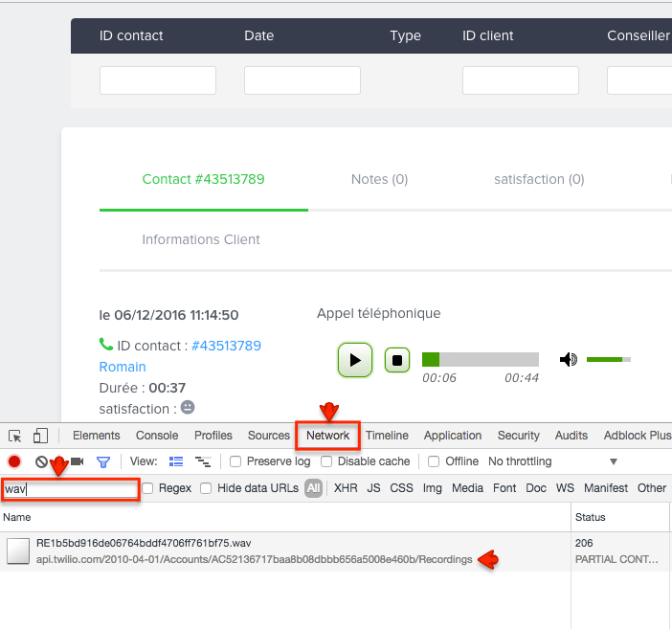Click the Conseiller filter input
Viewport: 672px width, 629px height.
tap(639, 80)
